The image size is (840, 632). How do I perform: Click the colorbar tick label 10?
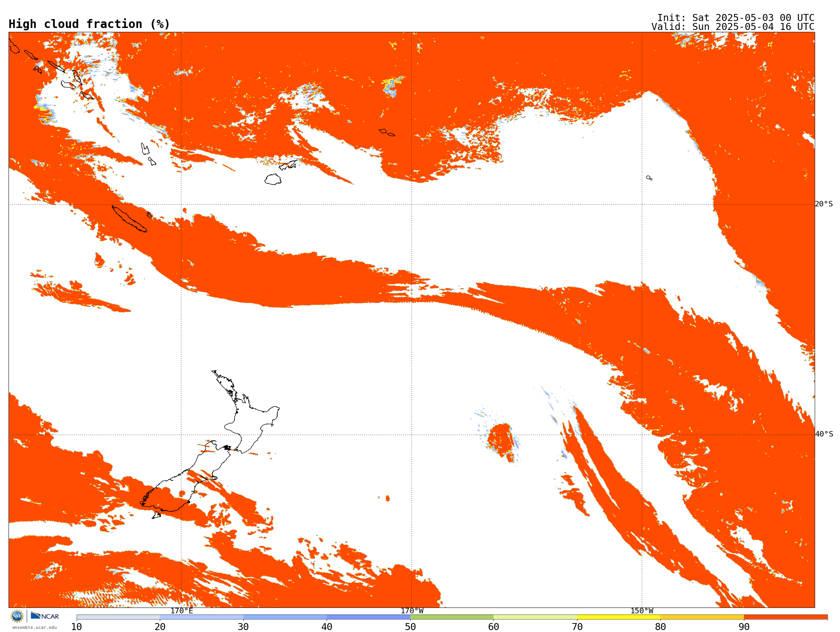point(77,627)
